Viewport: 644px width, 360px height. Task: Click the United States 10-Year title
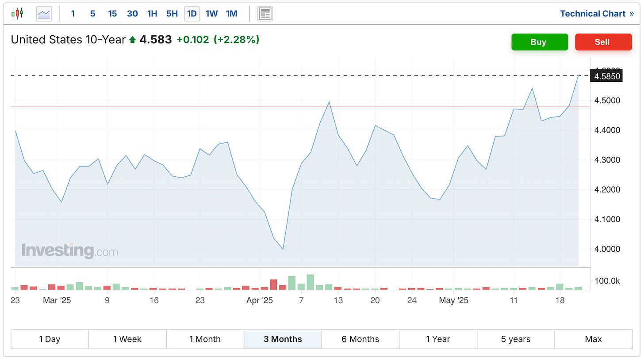(x=68, y=40)
